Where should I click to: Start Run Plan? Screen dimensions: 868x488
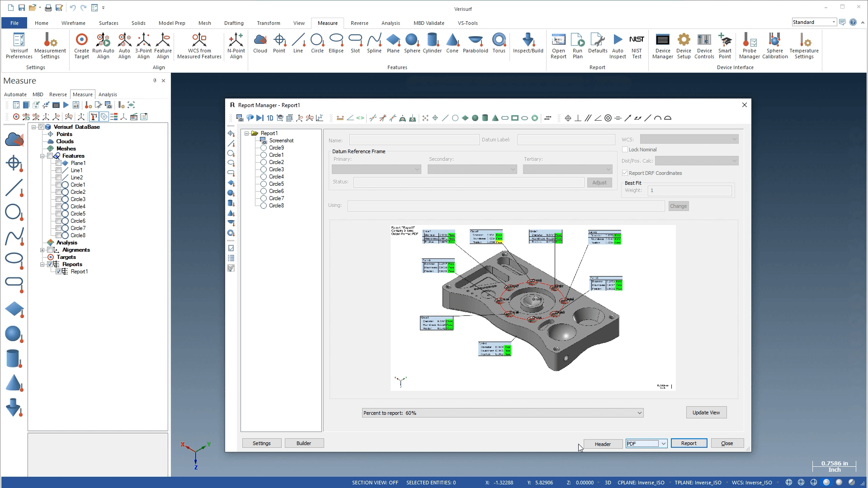point(577,46)
